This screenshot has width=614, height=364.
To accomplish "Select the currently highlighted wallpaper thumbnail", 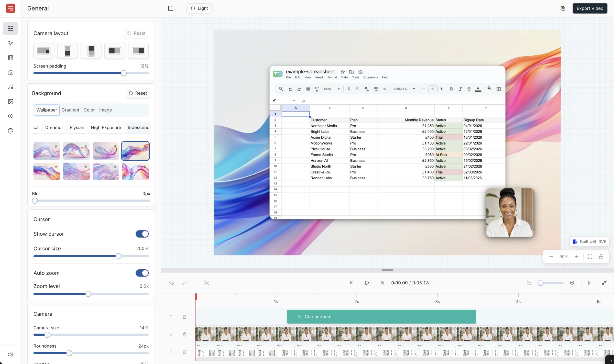I will 135,151.
